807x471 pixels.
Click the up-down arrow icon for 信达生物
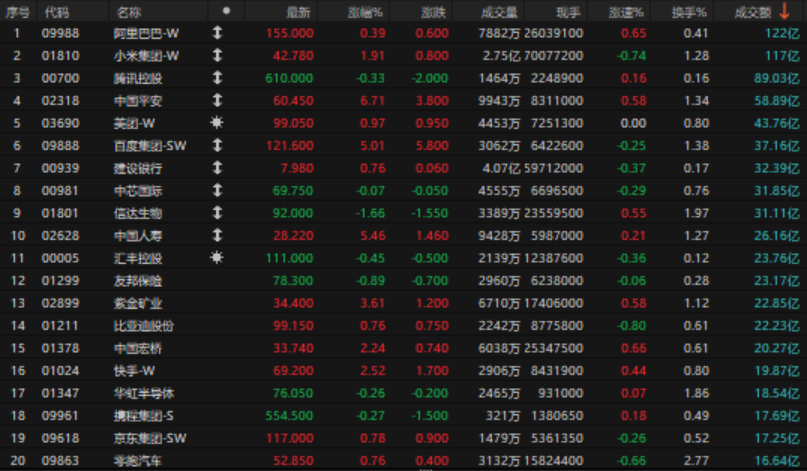click(x=217, y=213)
